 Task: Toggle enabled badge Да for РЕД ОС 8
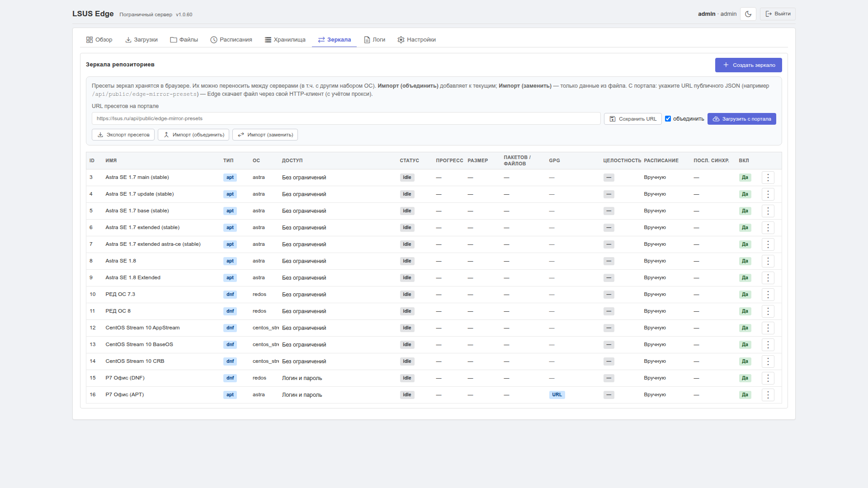[x=745, y=311]
